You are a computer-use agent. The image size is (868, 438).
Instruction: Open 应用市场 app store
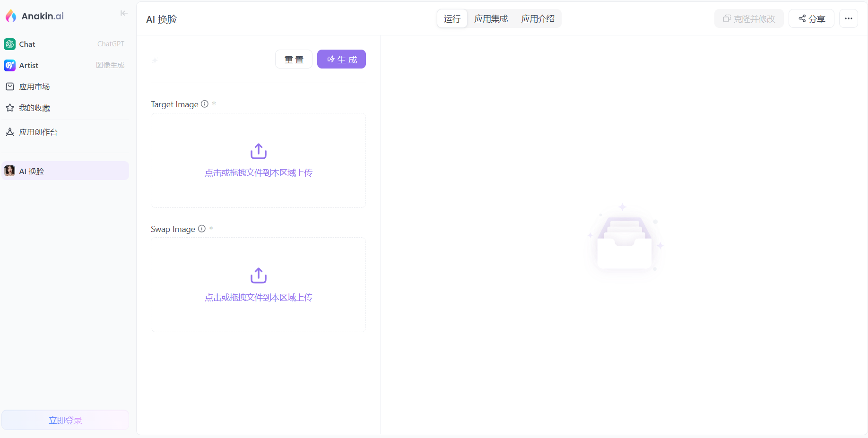34,86
